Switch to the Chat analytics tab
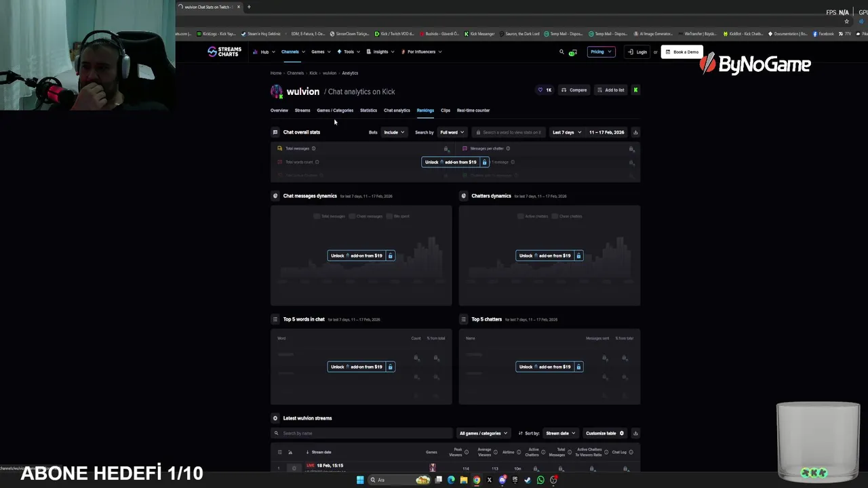This screenshot has width=868, height=488. click(x=397, y=110)
